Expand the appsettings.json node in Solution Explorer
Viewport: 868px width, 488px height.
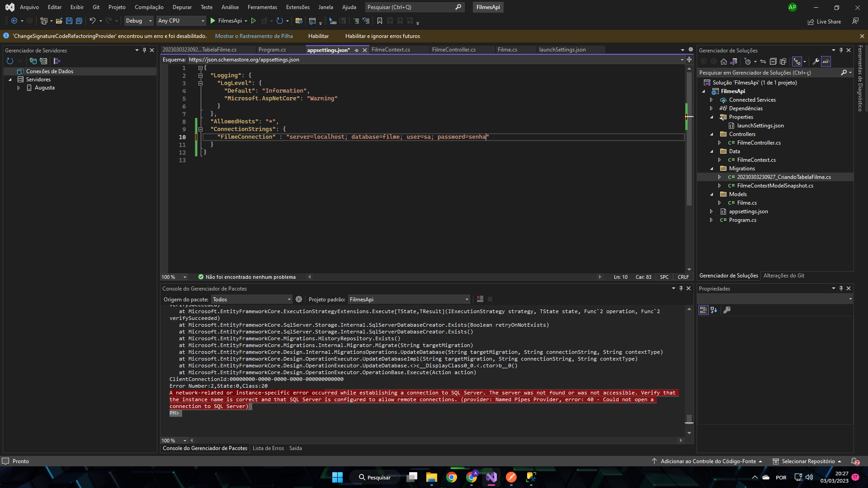click(x=711, y=211)
